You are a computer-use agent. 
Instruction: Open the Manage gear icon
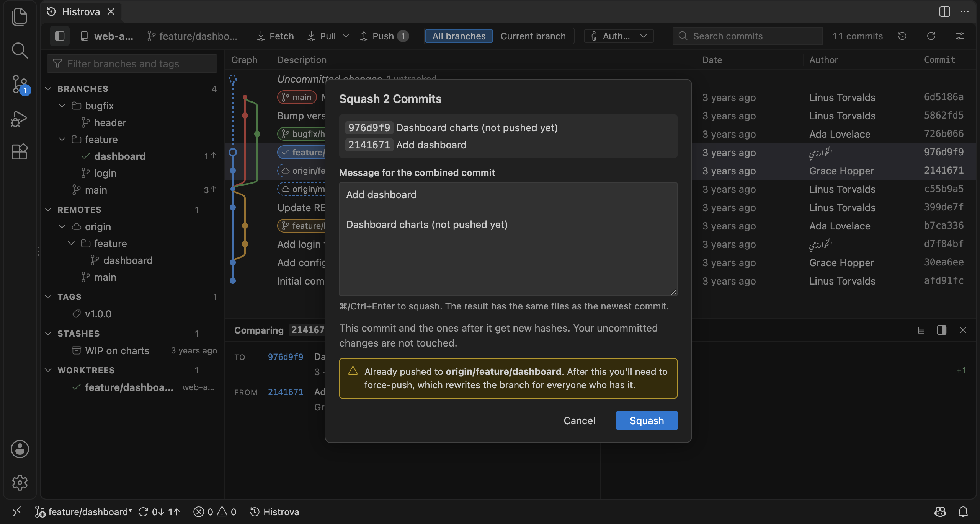tap(20, 483)
